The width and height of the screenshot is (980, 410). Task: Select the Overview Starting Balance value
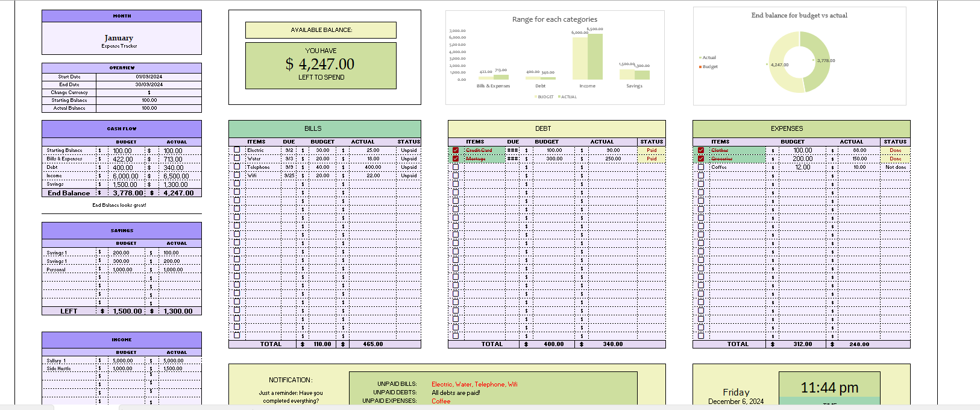click(x=149, y=100)
